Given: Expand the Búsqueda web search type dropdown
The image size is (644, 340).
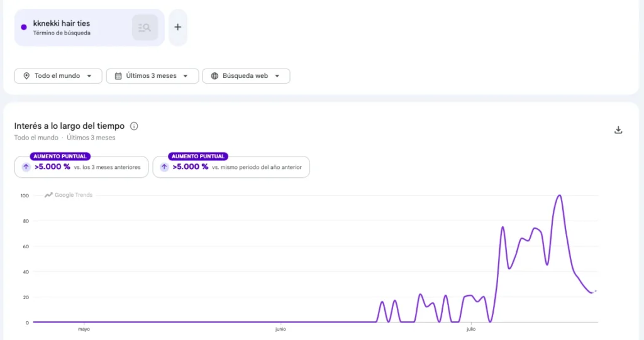Looking at the screenshot, I should (x=246, y=76).
